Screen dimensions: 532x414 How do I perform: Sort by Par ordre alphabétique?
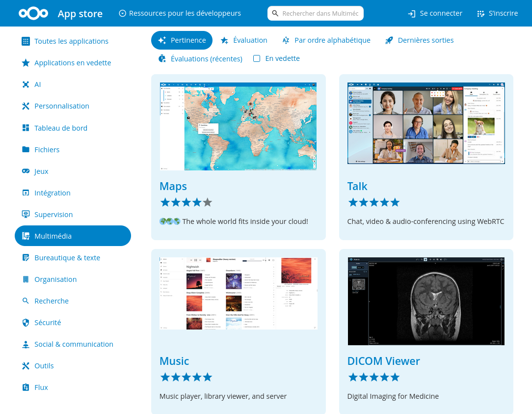point(326,40)
